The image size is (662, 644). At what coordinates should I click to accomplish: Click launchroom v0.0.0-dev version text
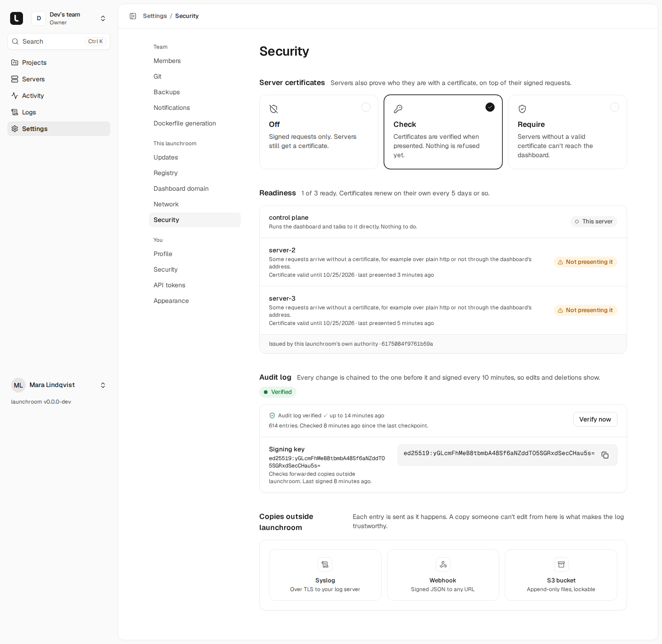pos(41,402)
